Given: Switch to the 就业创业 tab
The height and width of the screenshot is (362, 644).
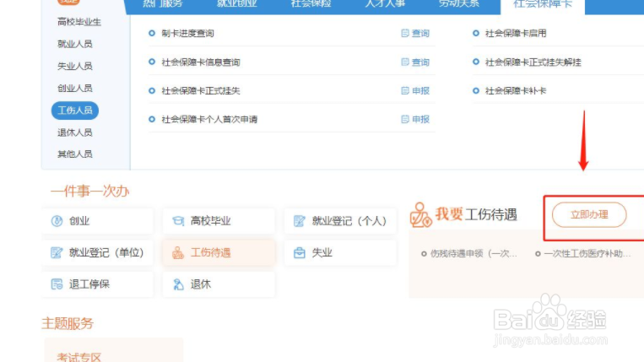Looking at the screenshot, I should pos(237,4).
